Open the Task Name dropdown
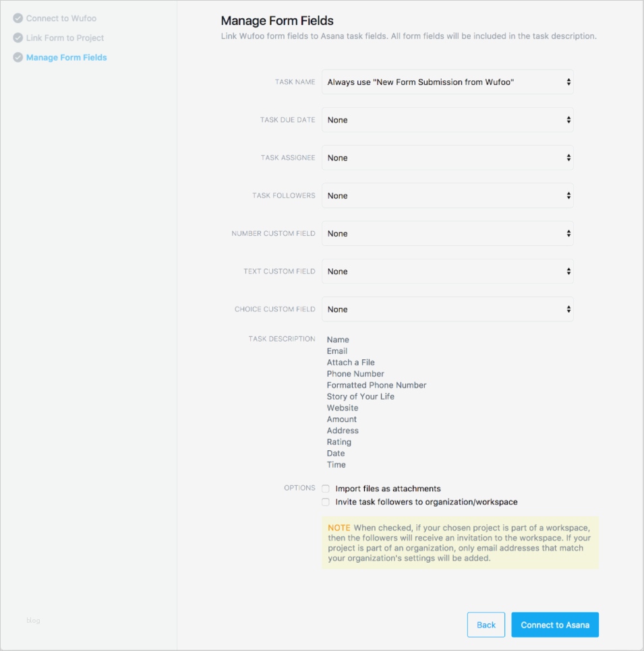The width and height of the screenshot is (644, 651). [x=448, y=82]
